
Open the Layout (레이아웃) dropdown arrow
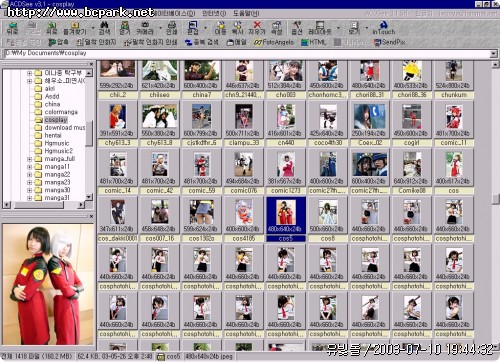338,28
